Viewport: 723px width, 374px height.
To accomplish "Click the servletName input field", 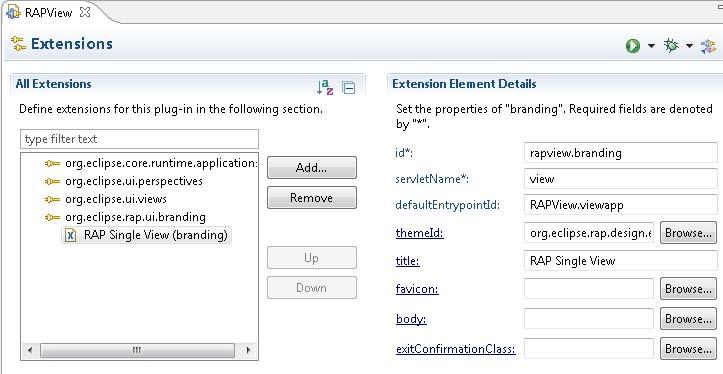I will coord(621,179).
